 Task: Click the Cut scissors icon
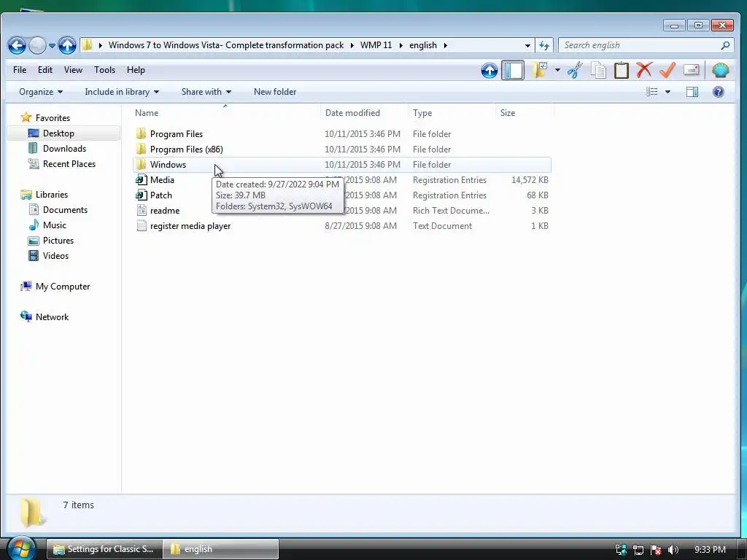point(575,71)
